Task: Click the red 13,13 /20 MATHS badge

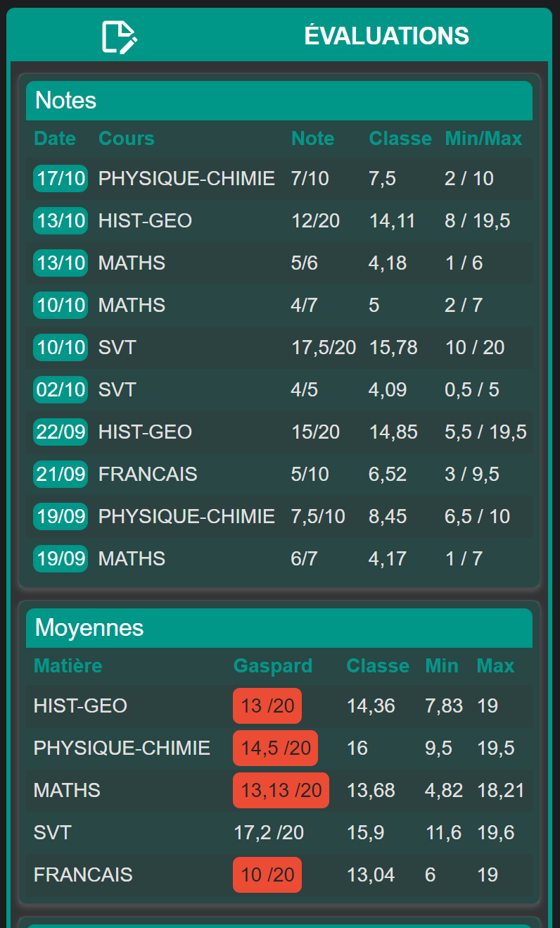Action: [281, 790]
